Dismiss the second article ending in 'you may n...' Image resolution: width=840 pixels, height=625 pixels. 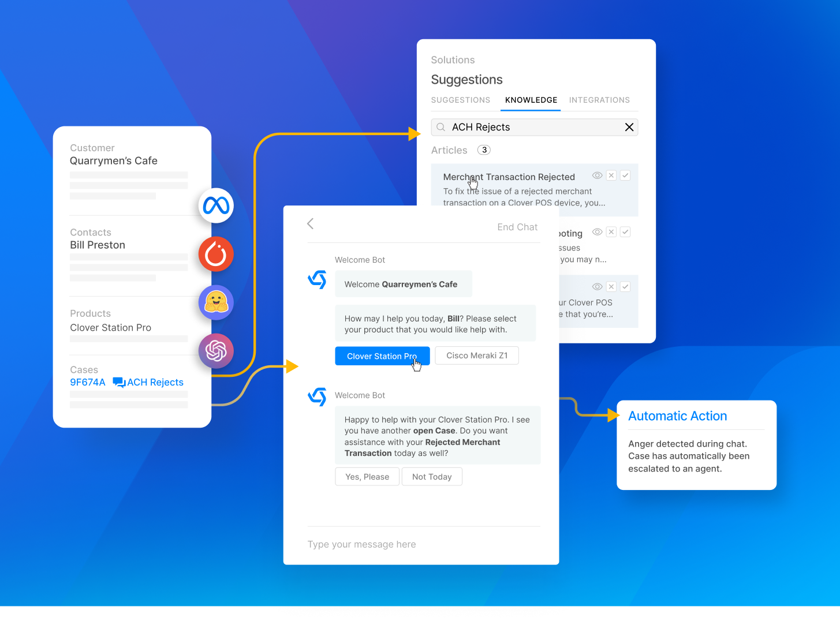(x=611, y=232)
